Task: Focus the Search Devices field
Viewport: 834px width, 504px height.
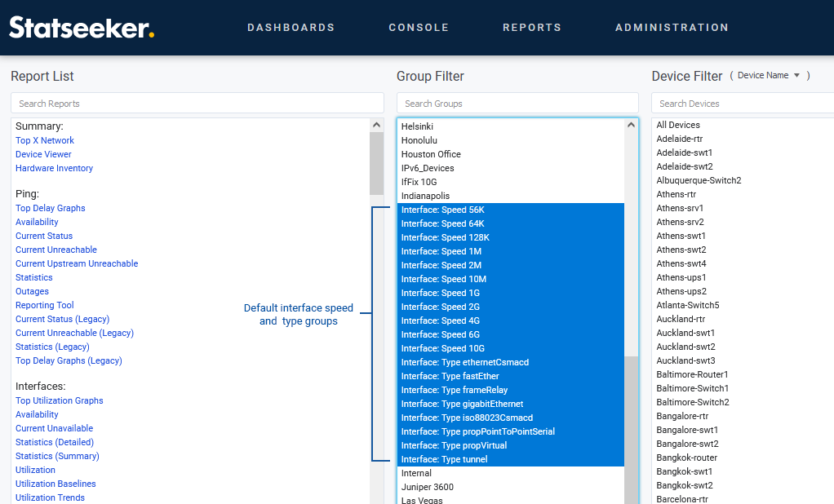Action: coord(743,104)
